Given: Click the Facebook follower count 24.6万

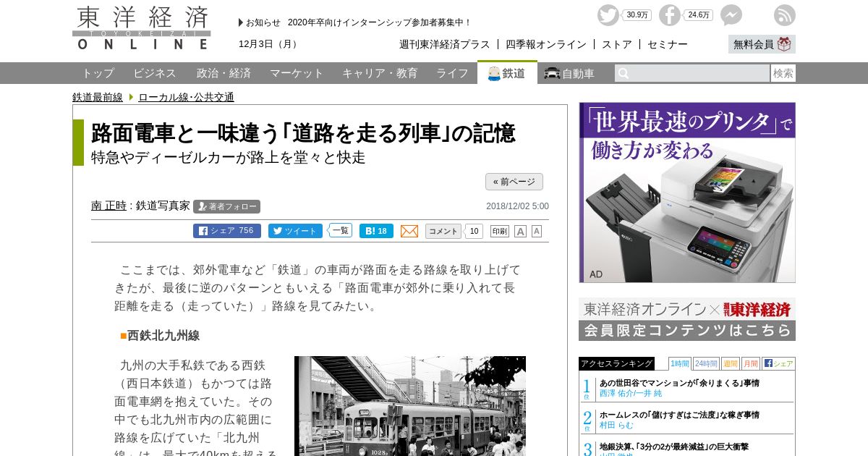Looking at the screenshot, I should tap(698, 15).
